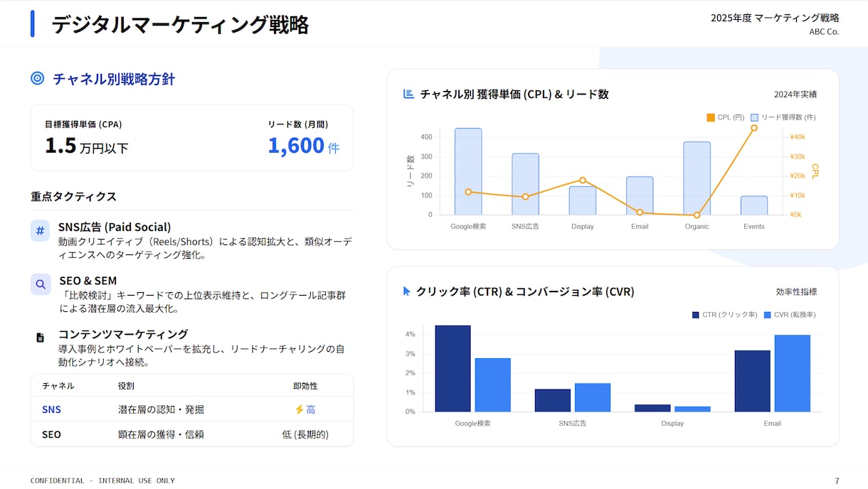Click the CPL line point above Events

[x=754, y=128]
